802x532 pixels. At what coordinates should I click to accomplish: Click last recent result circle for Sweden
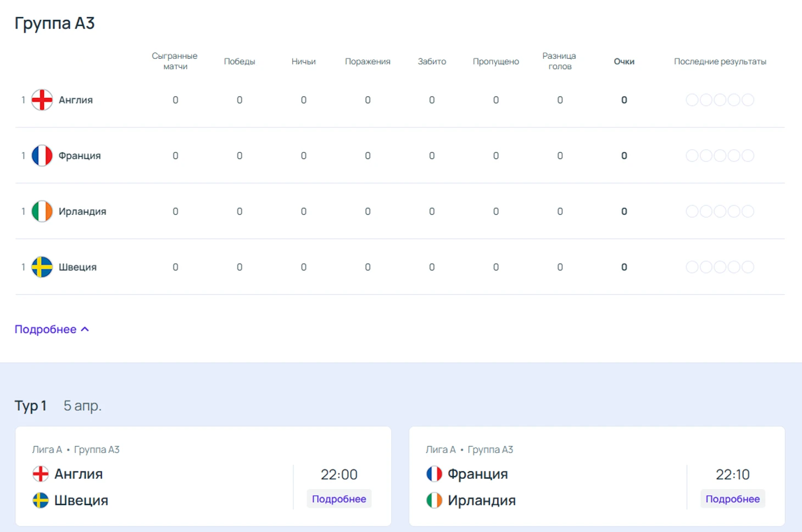tap(748, 267)
